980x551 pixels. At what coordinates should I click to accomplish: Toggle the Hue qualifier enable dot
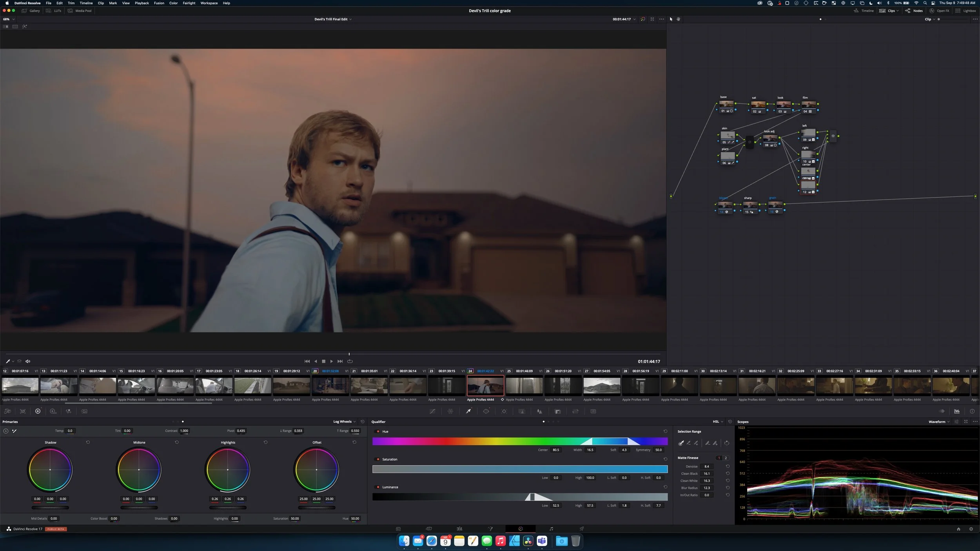(378, 431)
